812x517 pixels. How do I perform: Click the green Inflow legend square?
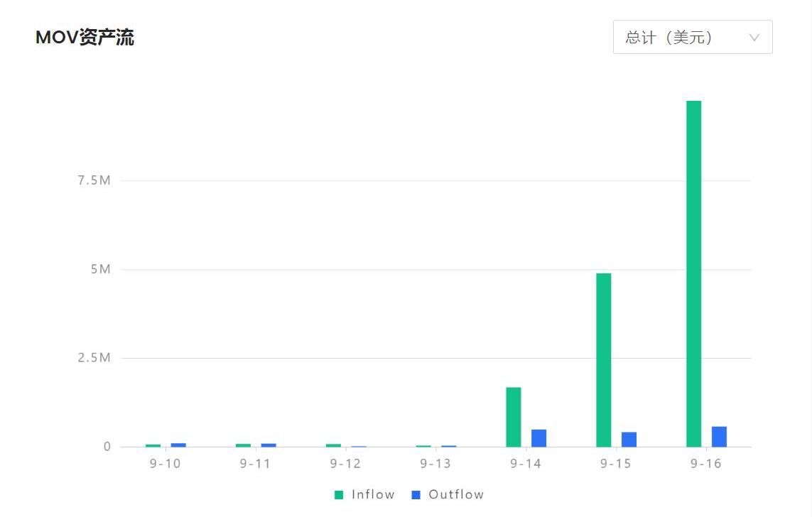pyautogui.click(x=340, y=495)
